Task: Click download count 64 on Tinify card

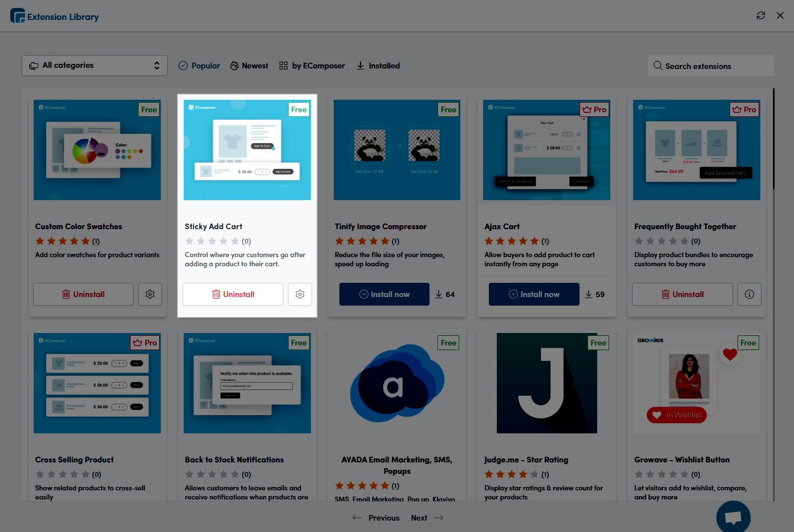Action: (445, 294)
